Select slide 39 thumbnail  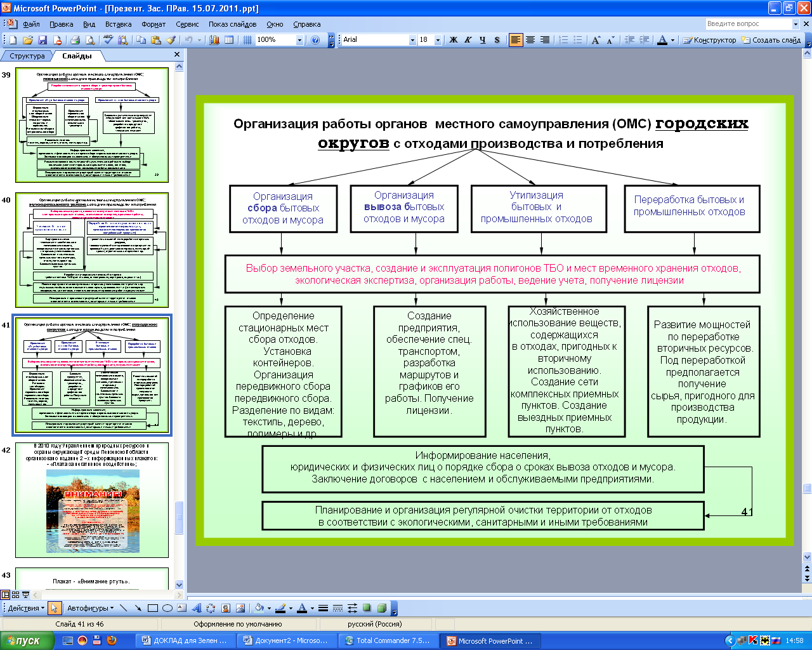click(x=92, y=126)
